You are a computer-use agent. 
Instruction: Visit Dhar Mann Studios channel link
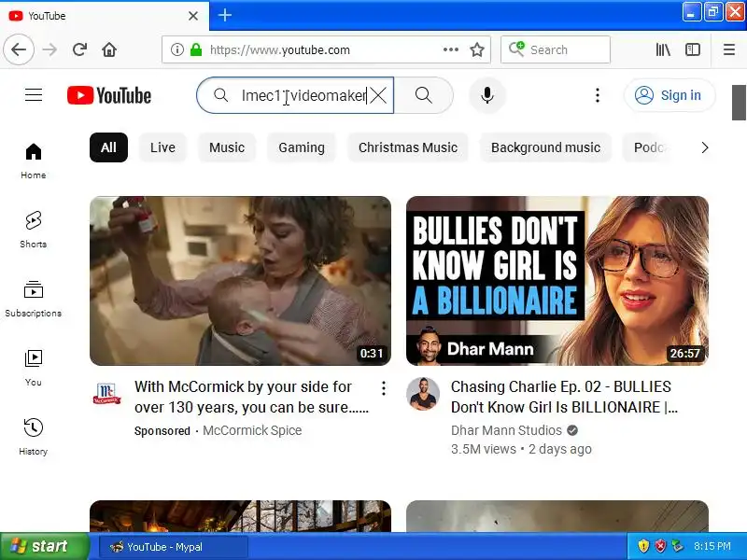click(506, 430)
